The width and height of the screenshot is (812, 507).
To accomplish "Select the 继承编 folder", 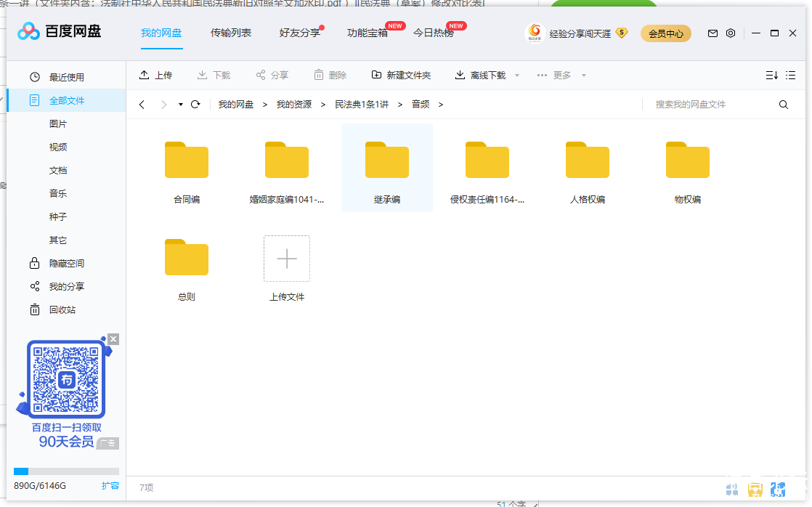I will click(x=387, y=168).
